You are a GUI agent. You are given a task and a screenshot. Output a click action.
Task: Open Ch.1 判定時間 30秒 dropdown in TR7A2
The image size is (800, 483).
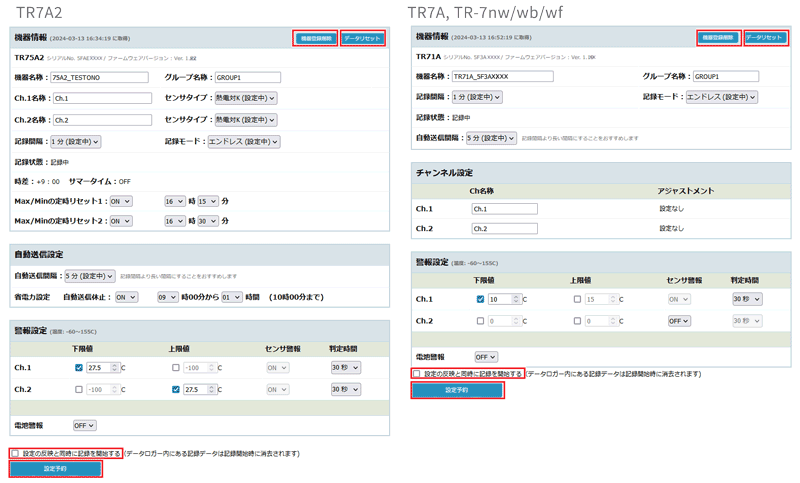click(x=346, y=367)
